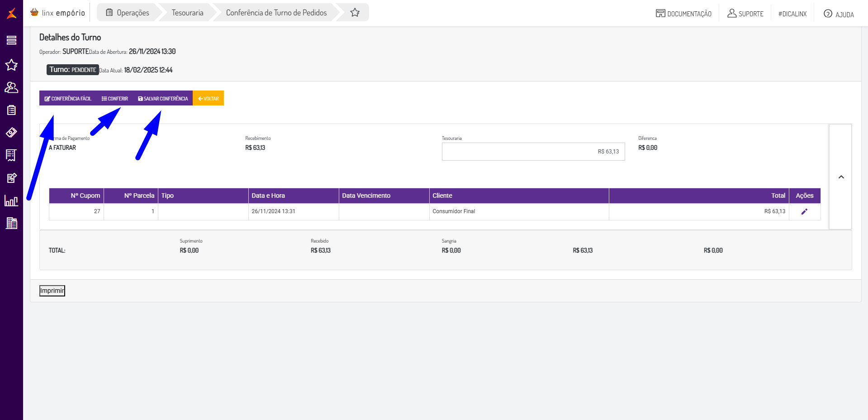Click the building icon in sidebar
The height and width of the screenshot is (420, 868).
click(x=11, y=223)
